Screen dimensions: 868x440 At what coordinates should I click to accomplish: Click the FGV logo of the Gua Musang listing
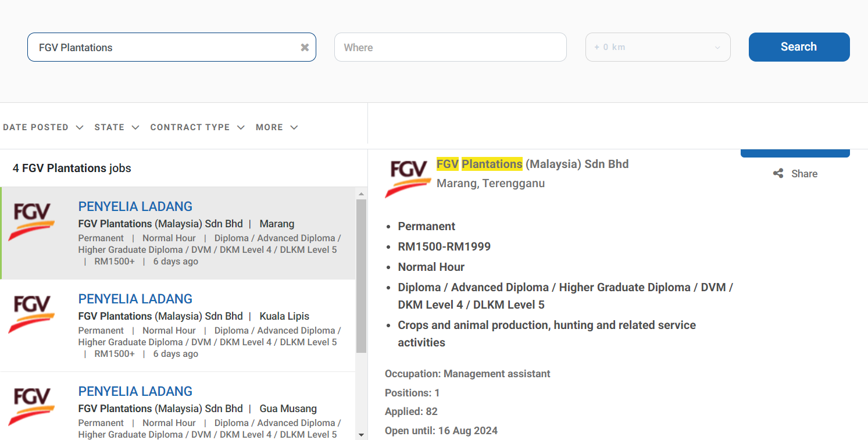(32, 406)
